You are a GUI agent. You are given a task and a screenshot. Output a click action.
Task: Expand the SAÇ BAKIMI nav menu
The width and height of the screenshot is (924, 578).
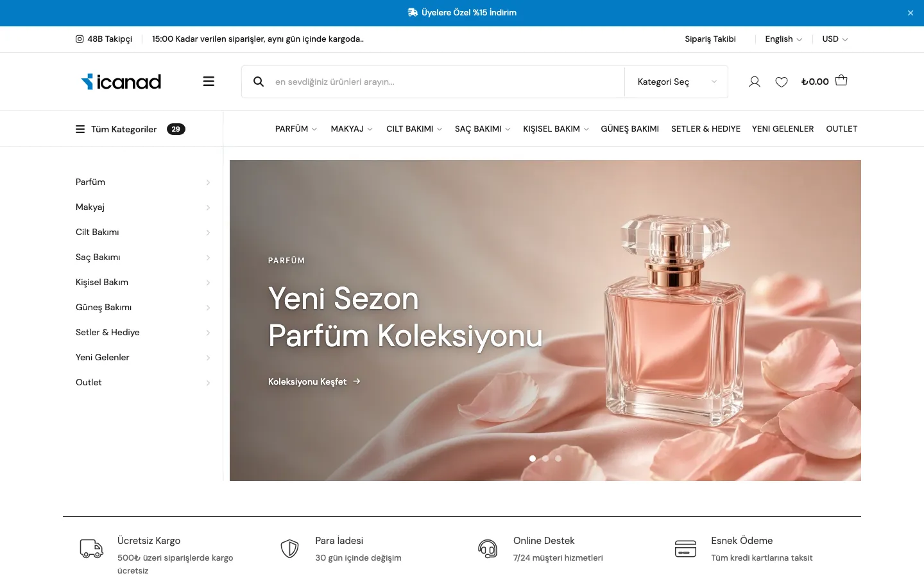pos(483,129)
